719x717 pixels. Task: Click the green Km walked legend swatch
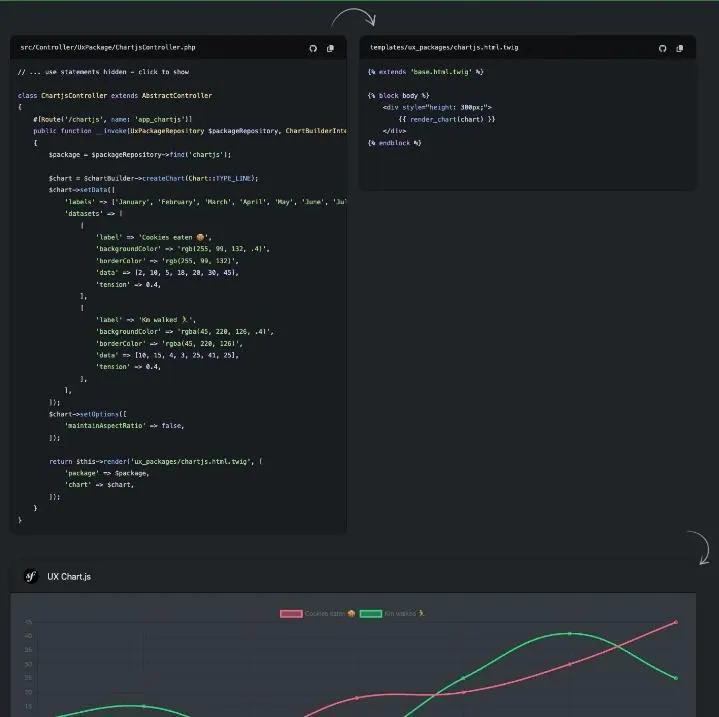(x=371, y=613)
